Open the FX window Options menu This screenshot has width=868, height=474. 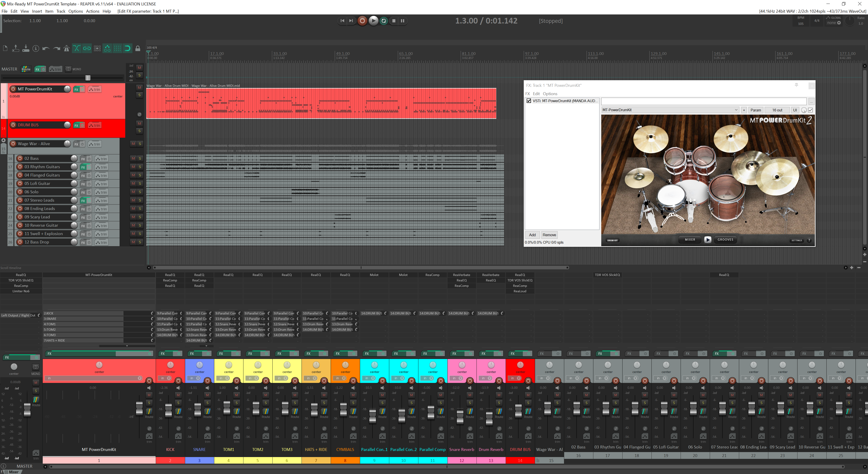tap(550, 94)
